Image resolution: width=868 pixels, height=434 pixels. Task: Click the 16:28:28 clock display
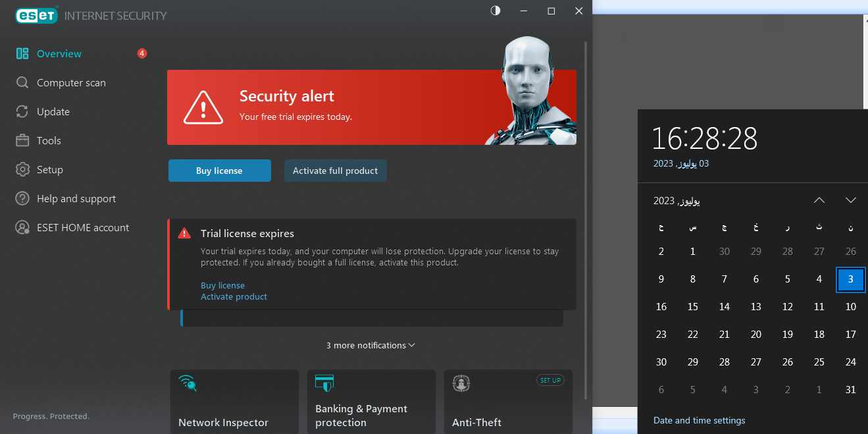tap(705, 139)
